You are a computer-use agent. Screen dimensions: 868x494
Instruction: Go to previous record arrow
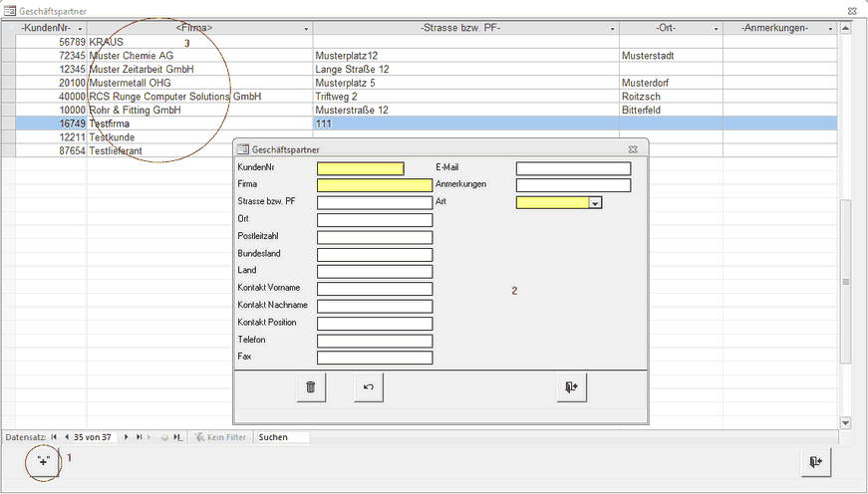click(67, 437)
